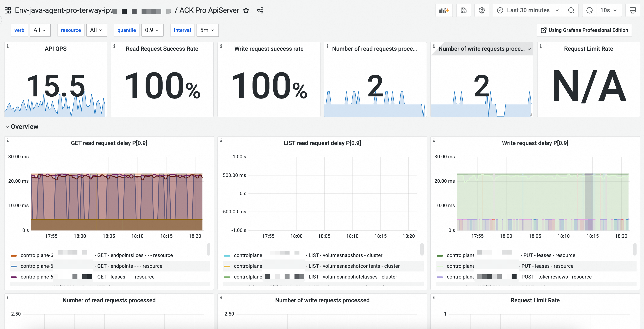The width and height of the screenshot is (644, 329).
Task: Click the Add panel icon
Action: click(x=444, y=10)
